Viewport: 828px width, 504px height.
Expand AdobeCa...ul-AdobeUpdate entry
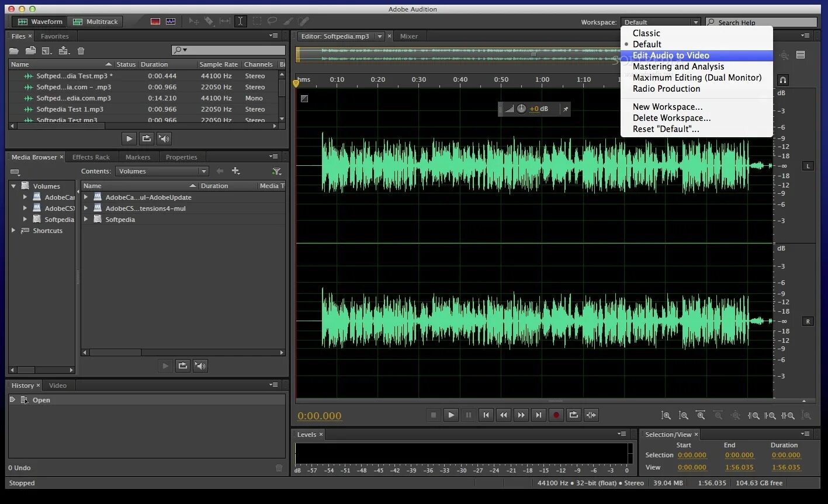86,197
